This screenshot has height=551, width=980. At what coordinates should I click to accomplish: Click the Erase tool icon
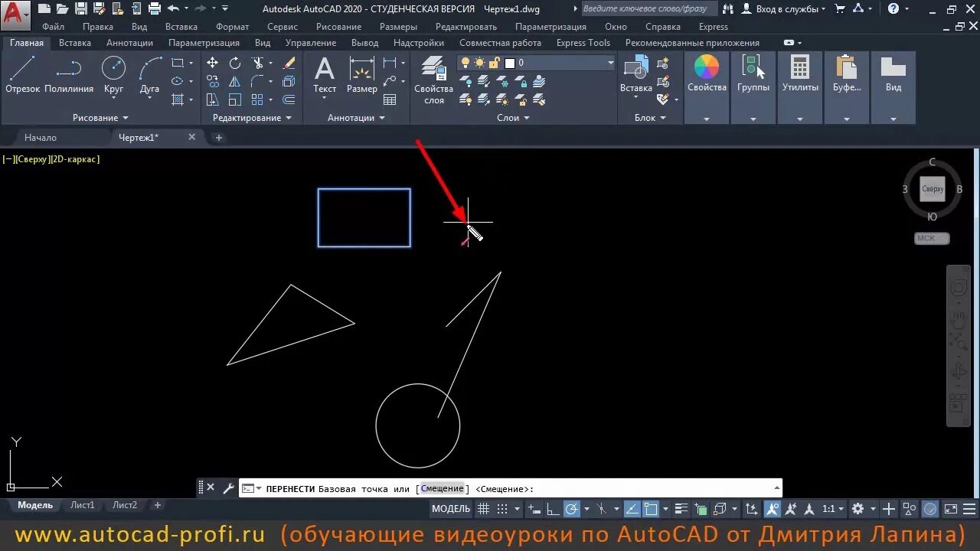[x=289, y=63]
